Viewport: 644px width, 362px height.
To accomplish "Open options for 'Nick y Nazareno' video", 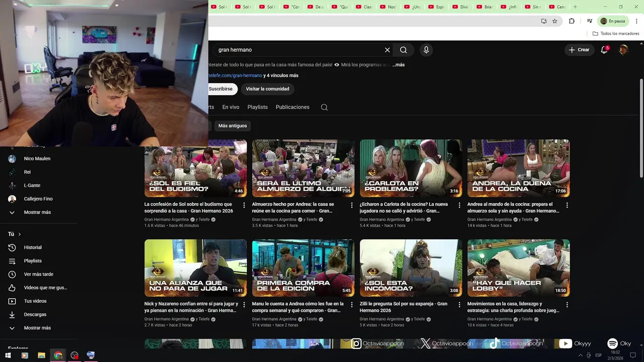I will tap(244, 305).
